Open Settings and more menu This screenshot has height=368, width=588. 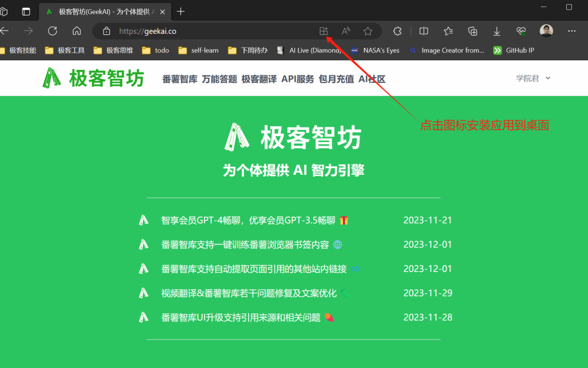click(572, 31)
